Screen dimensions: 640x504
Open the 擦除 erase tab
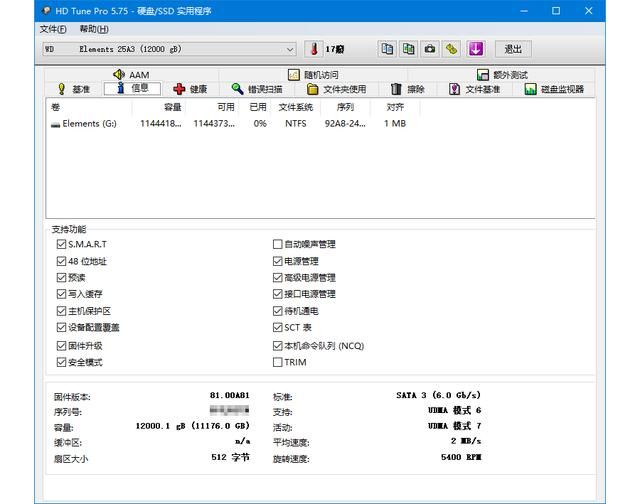pos(407,89)
